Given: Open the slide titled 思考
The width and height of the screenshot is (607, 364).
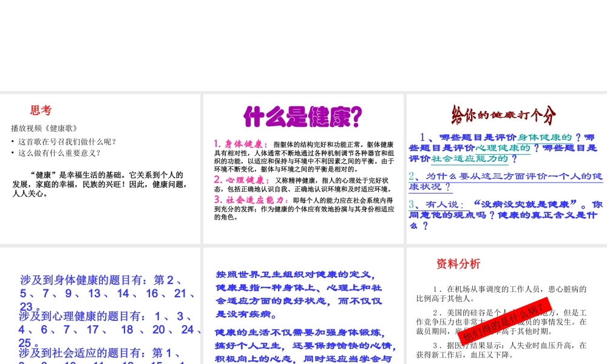Looking at the screenshot, I should (100, 169).
